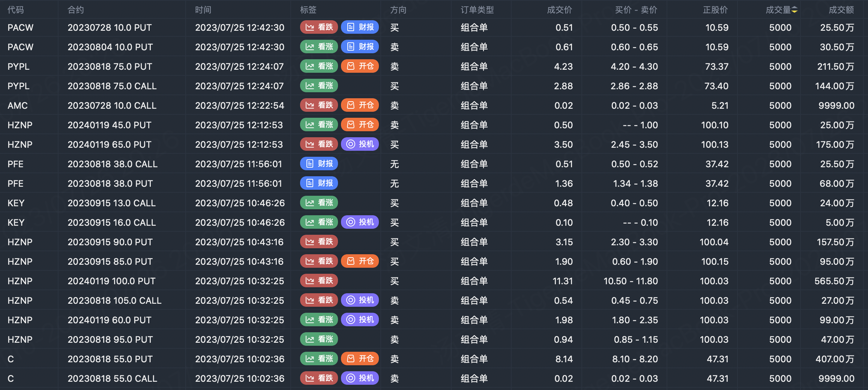Select contract 20230818 75.0 CALL

pos(112,86)
